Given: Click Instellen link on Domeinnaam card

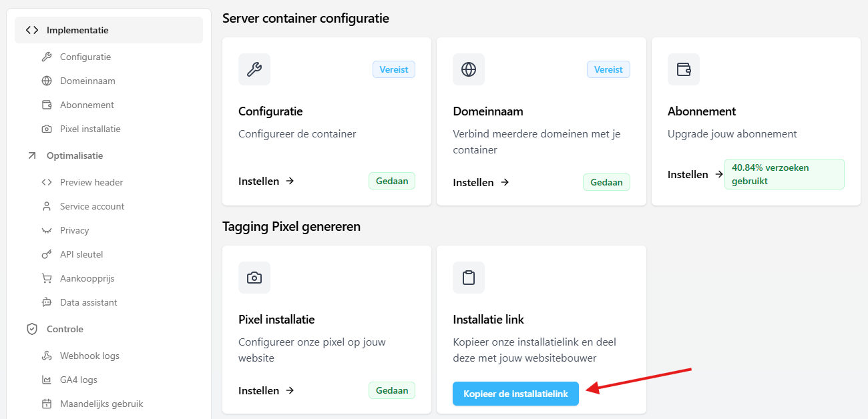Looking at the screenshot, I should [x=481, y=182].
